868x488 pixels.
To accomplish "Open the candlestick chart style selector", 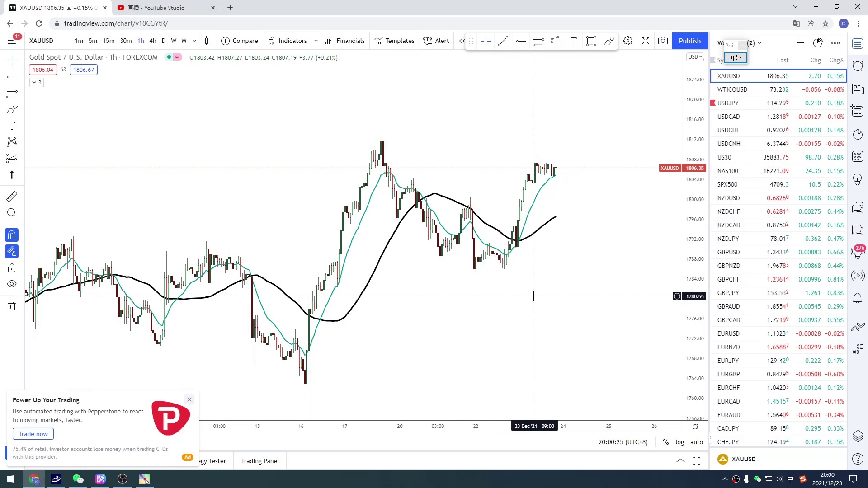I will (208, 41).
